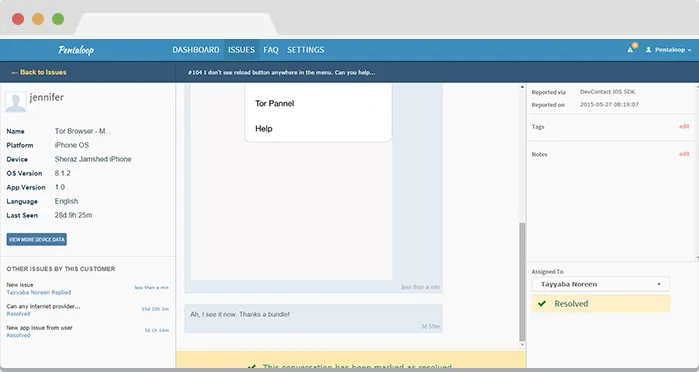Click the yellow window minimize button
Screen dimensions: 699x372
[38, 19]
